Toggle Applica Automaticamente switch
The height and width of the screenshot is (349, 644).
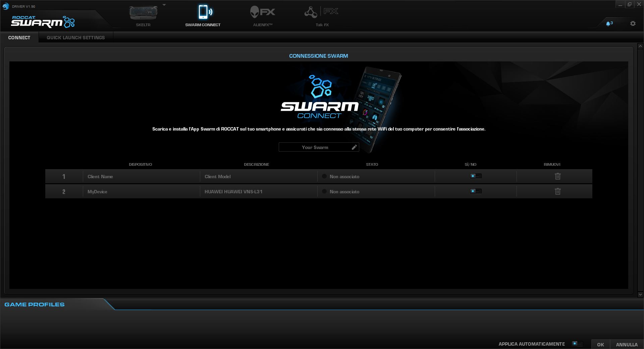(577, 344)
